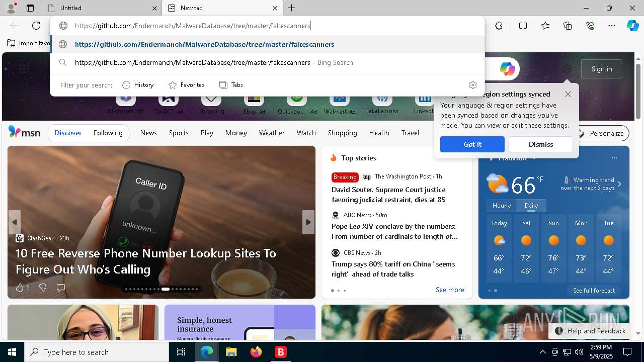Close the New tab tab
The image size is (644, 362).
275,8
